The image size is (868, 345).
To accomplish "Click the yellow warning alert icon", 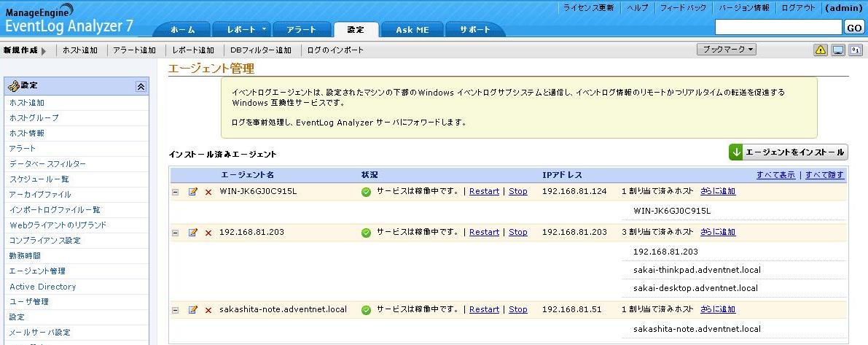I will point(821,50).
